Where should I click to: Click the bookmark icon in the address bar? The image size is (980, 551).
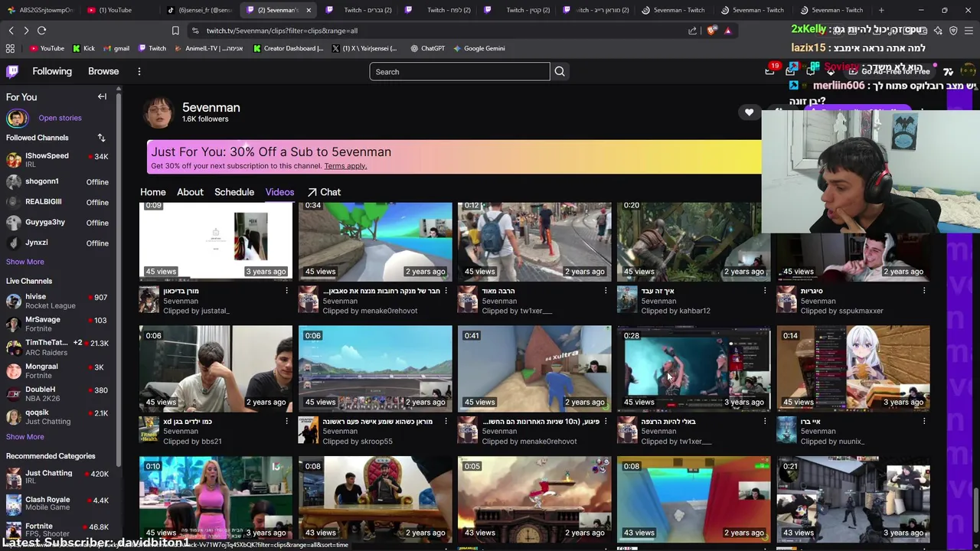point(175,31)
